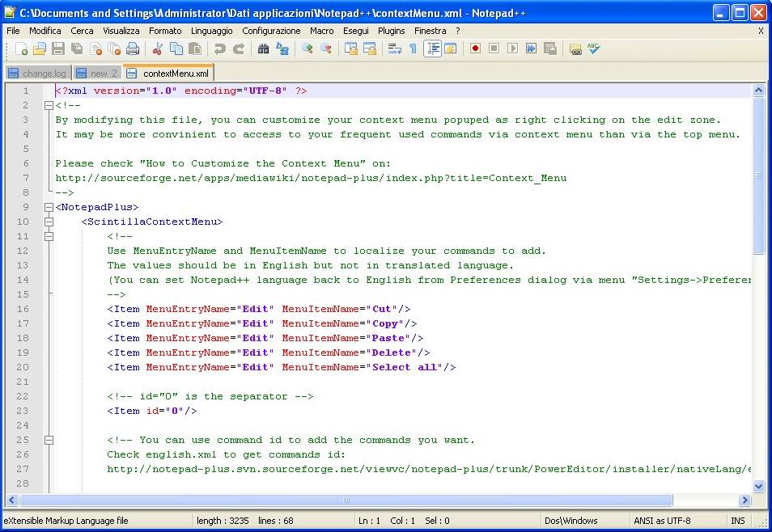Click the undo arrow button
This screenshot has width=772, height=532.
(x=219, y=49)
